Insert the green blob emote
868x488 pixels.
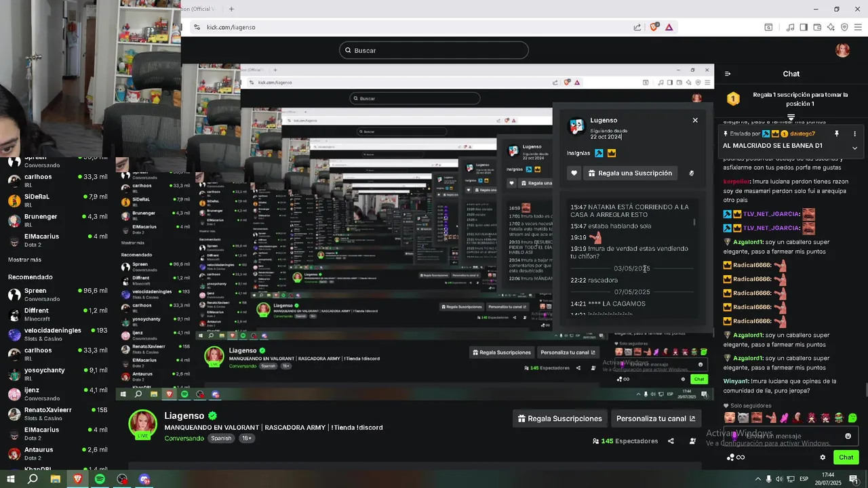point(852,418)
